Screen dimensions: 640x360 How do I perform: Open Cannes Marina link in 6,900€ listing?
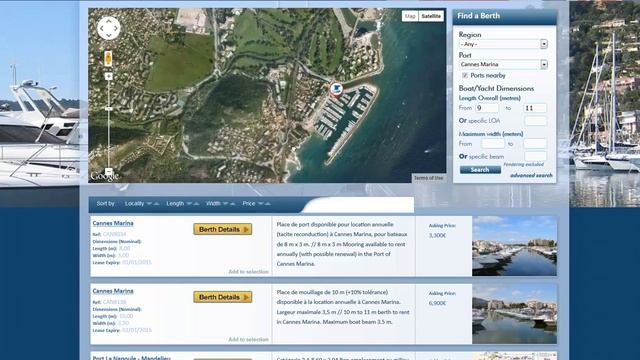(113, 291)
